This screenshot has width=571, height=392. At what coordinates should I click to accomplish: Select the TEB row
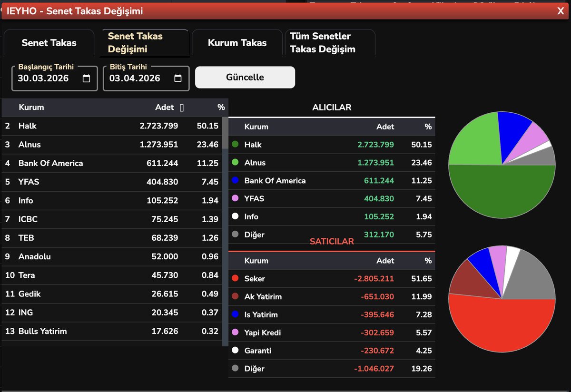(x=112, y=238)
